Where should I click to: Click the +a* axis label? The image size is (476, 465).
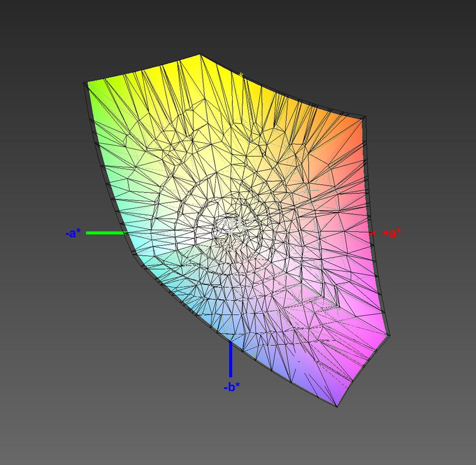391,233
